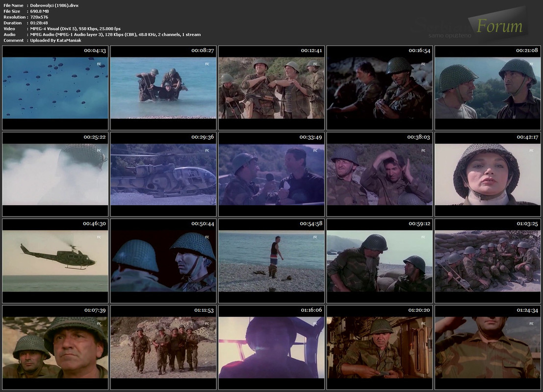Open the man on beach thumbnail at 00:54:58
The width and height of the screenshot is (543, 392).
click(x=272, y=261)
